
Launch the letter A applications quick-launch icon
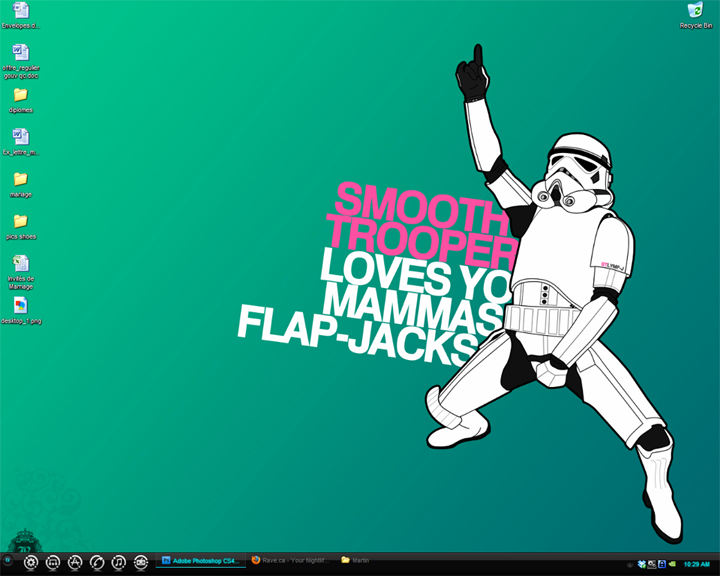pyautogui.click(x=75, y=562)
